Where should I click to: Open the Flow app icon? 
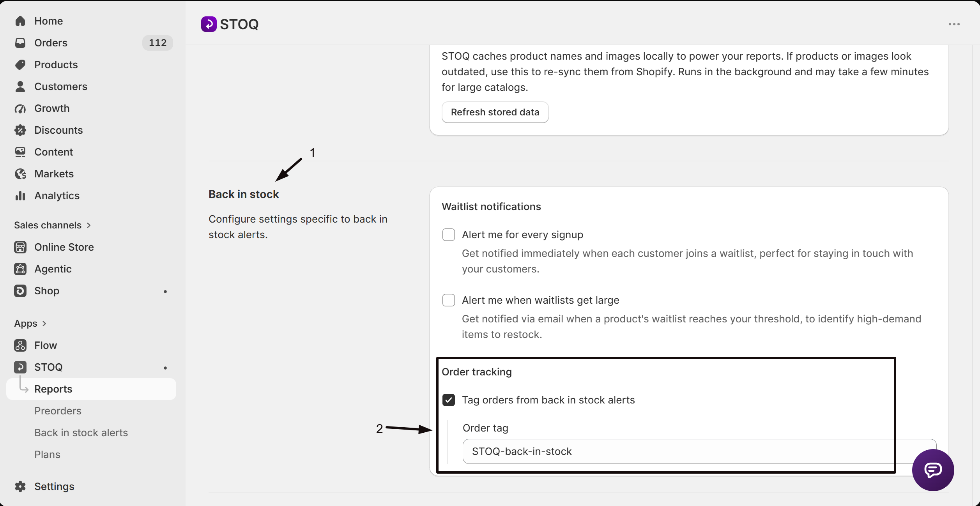coord(20,345)
